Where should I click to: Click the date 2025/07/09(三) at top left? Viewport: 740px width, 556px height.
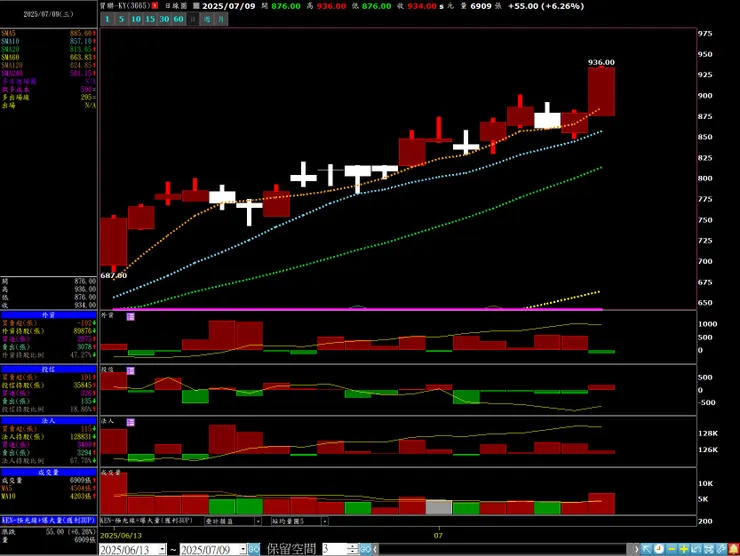48,14
